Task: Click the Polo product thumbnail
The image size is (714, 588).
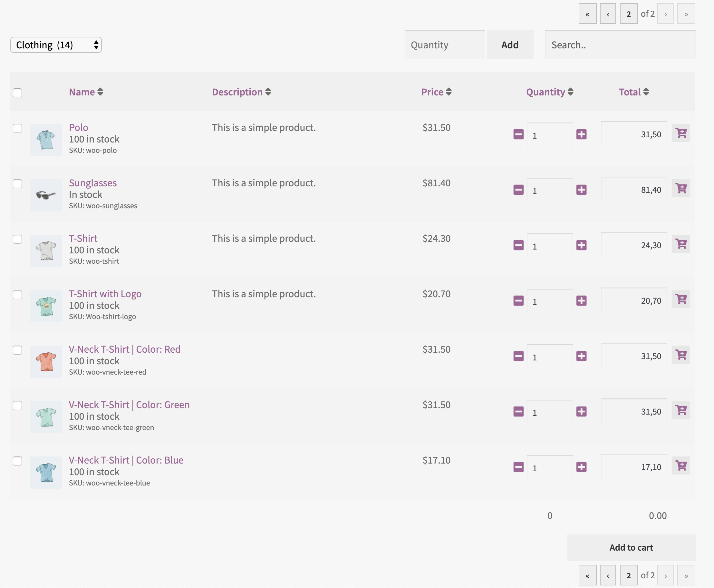Action: coord(46,140)
